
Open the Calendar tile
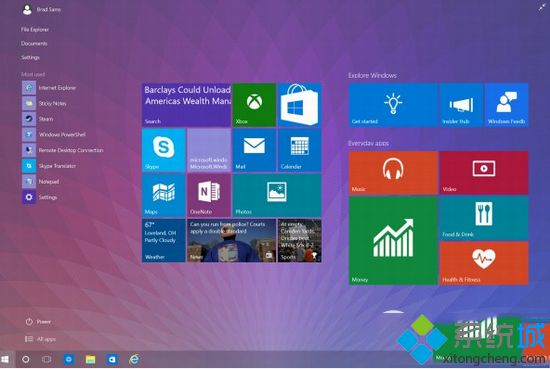tap(300, 150)
